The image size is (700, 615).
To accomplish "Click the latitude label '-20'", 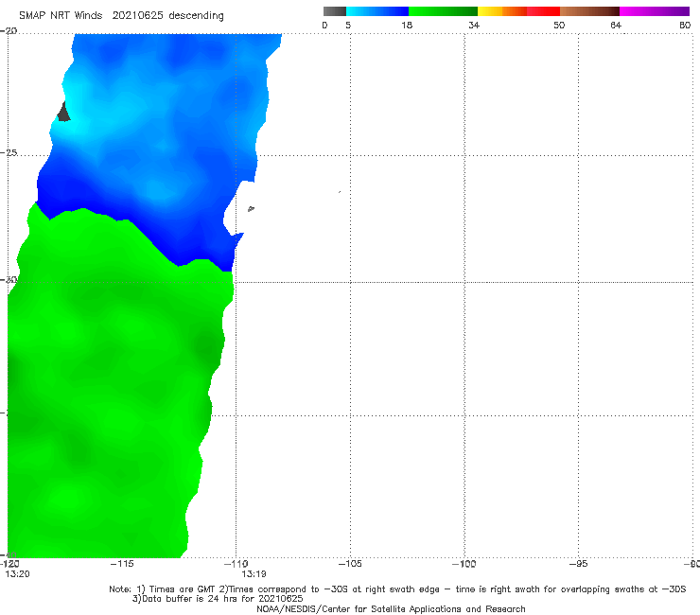I will click(x=9, y=31).
